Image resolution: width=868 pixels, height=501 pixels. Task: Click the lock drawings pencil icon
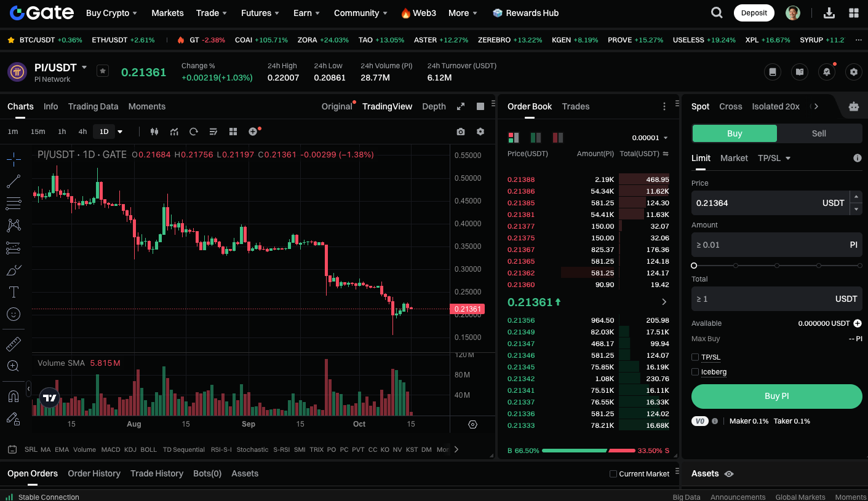coord(14,419)
